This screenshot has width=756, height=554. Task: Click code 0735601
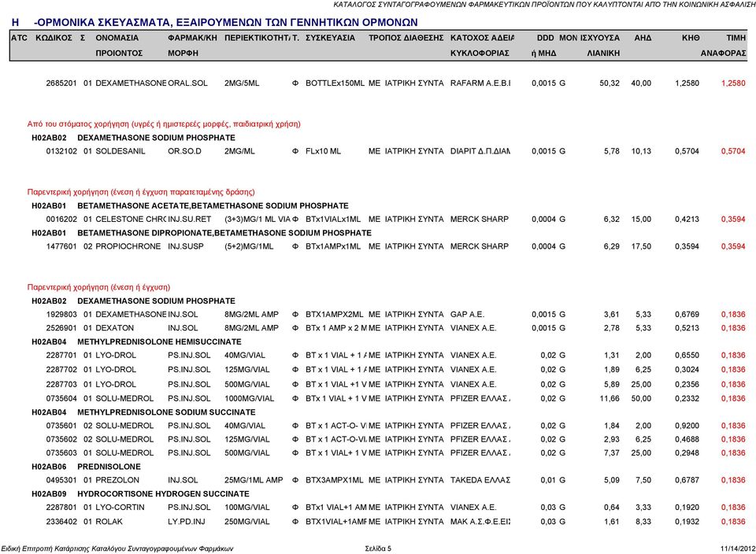61,426
